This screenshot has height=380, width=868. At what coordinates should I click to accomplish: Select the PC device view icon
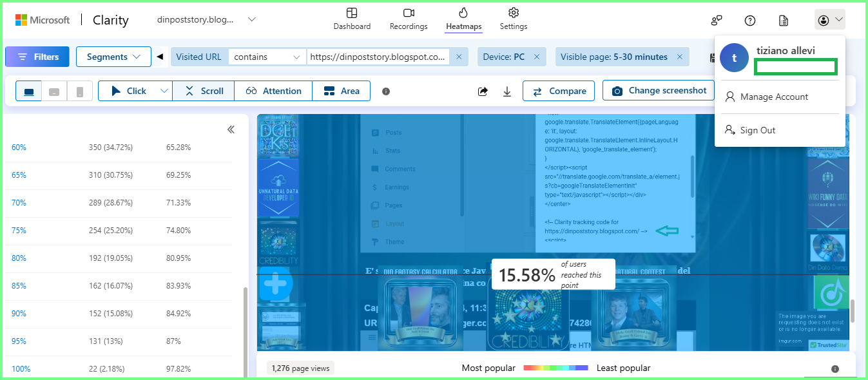click(x=29, y=91)
